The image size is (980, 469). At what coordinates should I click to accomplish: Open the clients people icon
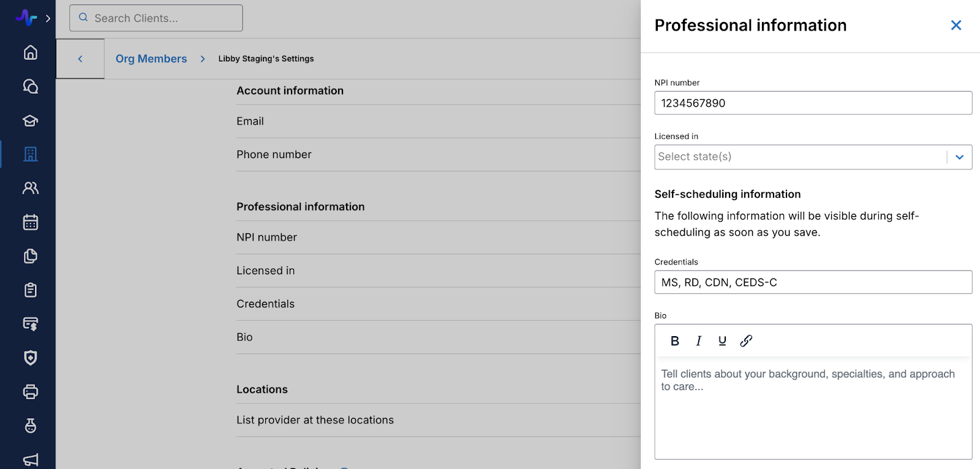click(30, 188)
